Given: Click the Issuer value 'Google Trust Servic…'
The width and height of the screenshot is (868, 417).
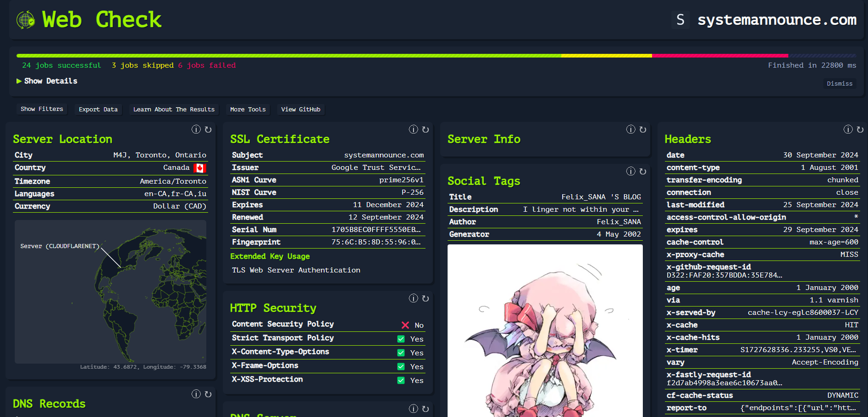Looking at the screenshot, I should coord(376,168).
